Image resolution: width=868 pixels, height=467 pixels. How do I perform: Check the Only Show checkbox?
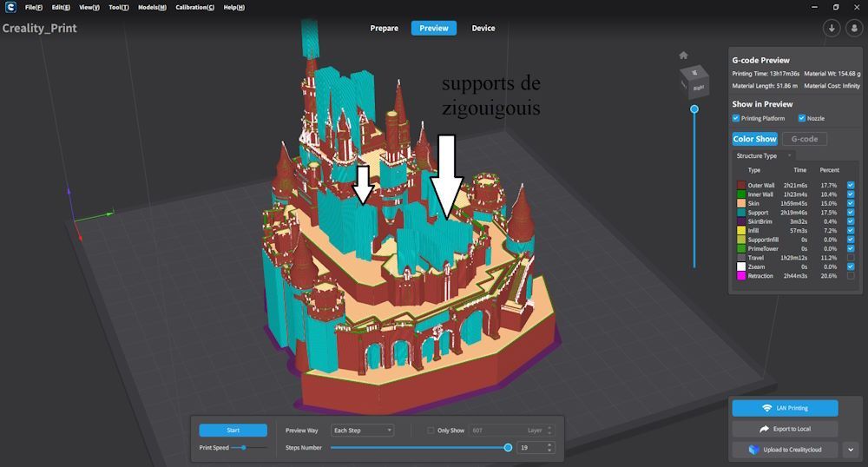point(431,430)
